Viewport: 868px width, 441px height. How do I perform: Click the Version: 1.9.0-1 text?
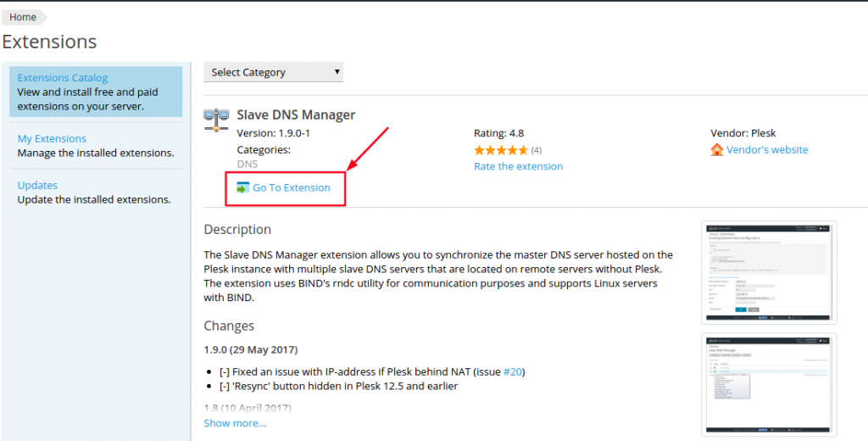click(x=274, y=133)
